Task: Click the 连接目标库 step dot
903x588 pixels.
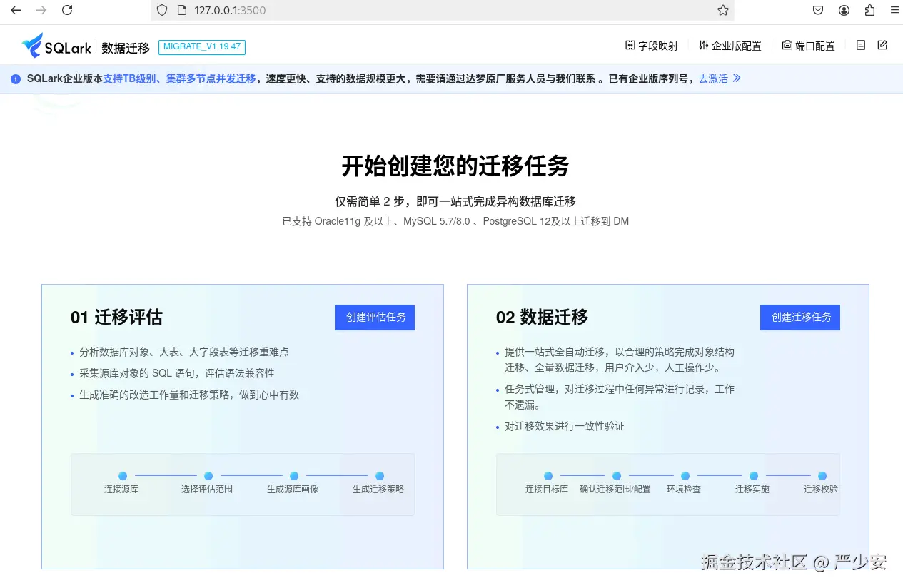Action: [x=548, y=476]
